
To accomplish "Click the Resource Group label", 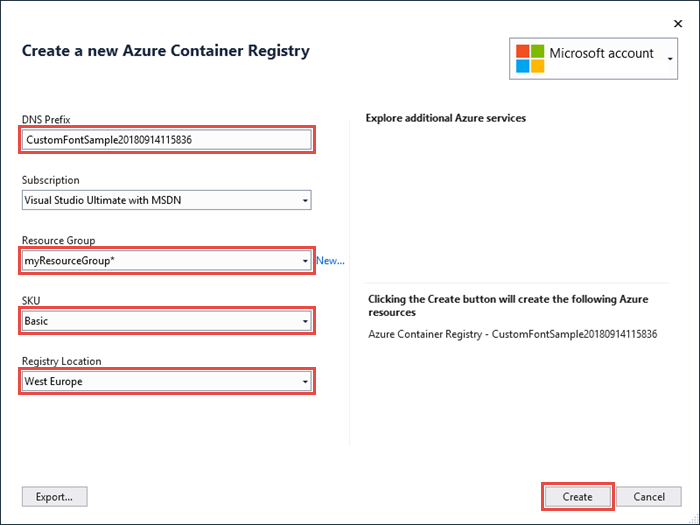I will tap(58, 240).
